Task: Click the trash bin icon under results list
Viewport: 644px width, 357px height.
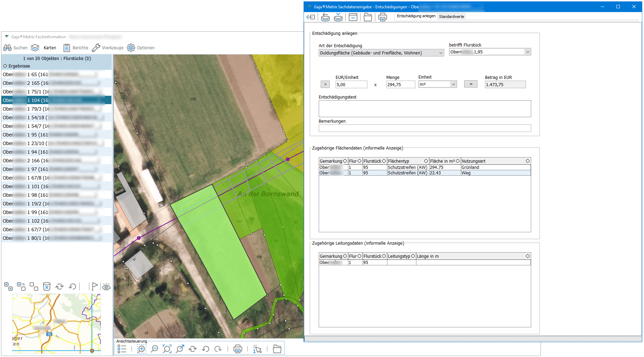Action: [47, 286]
